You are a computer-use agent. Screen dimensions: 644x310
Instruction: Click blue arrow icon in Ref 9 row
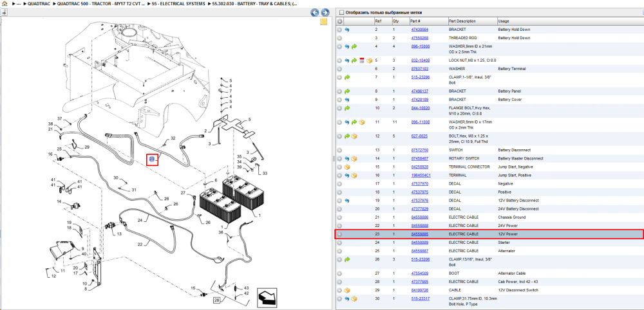347,100
